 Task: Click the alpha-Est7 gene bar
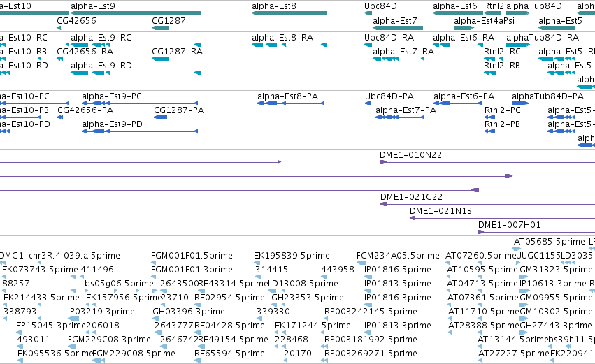coord(398,28)
